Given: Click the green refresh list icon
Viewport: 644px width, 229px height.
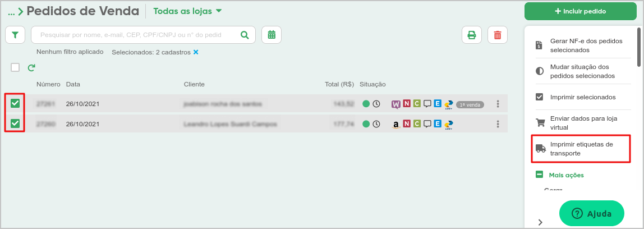Looking at the screenshot, I should pos(31,67).
